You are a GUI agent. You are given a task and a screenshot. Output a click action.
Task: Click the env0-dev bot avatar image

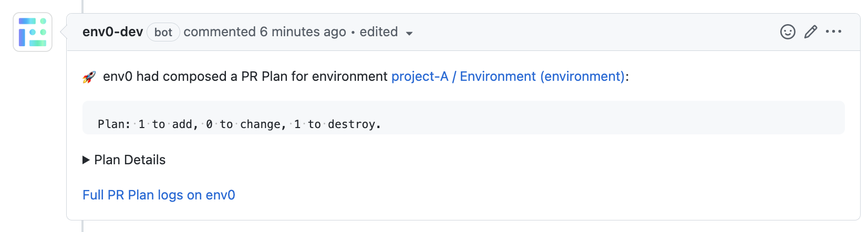tap(33, 32)
